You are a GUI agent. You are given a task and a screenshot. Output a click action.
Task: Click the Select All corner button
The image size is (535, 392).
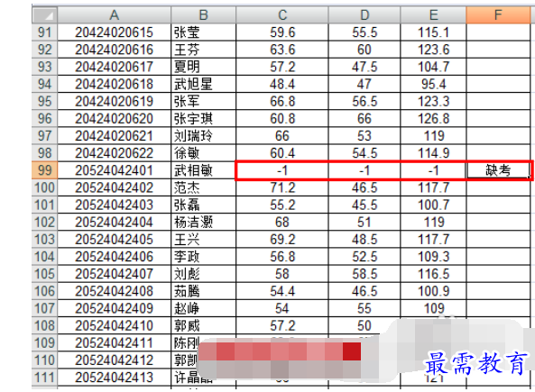(x=45, y=15)
